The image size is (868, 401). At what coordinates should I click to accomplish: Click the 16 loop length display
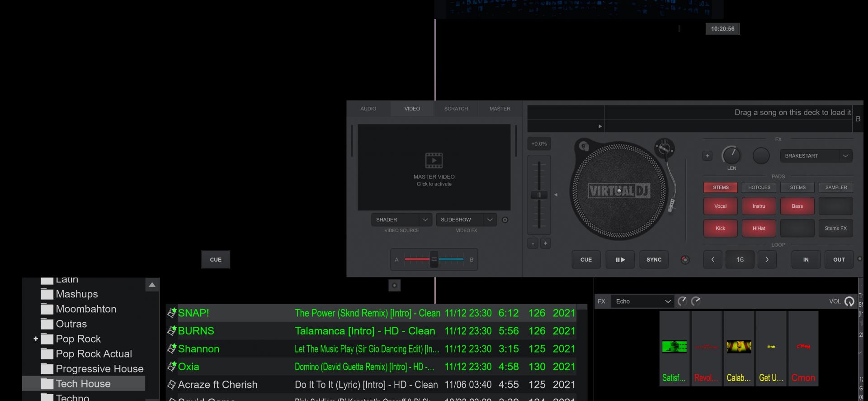click(x=740, y=260)
